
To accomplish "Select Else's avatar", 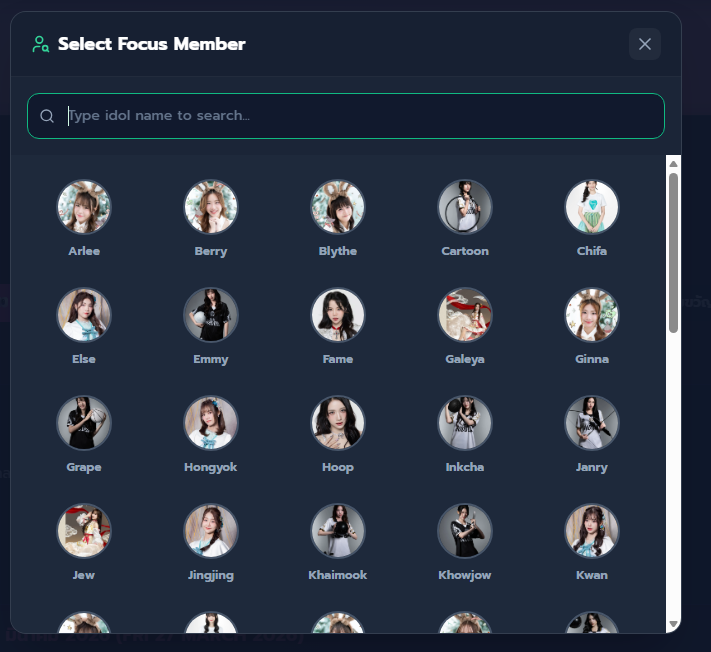I will pos(84,315).
